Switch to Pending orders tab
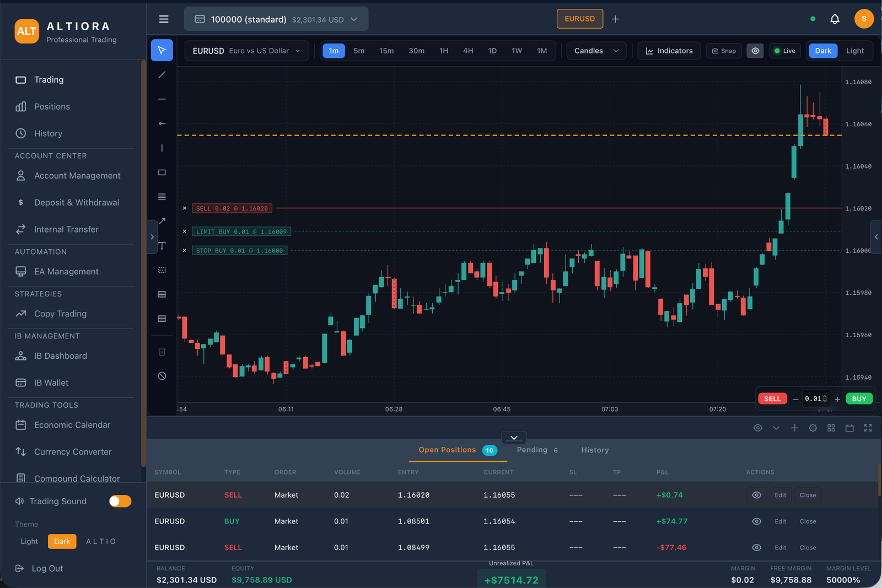Screen dimensions: 882x588 point(537,450)
